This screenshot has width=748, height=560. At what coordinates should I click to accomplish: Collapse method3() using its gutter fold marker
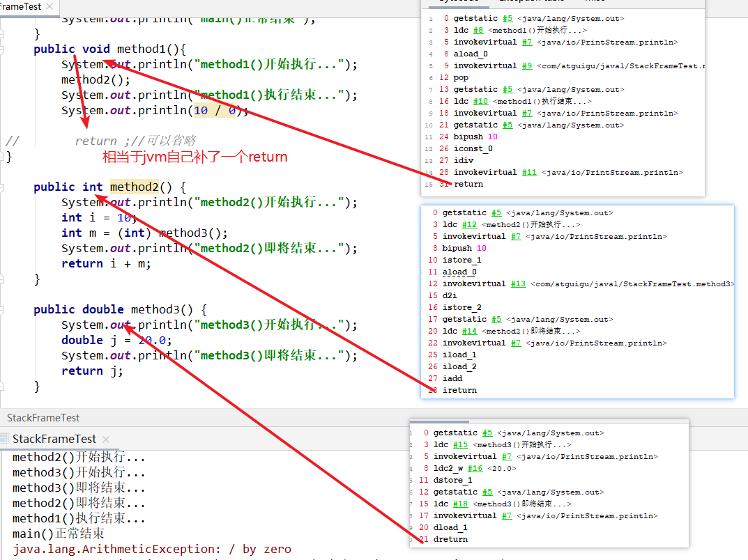click(2, 310)
